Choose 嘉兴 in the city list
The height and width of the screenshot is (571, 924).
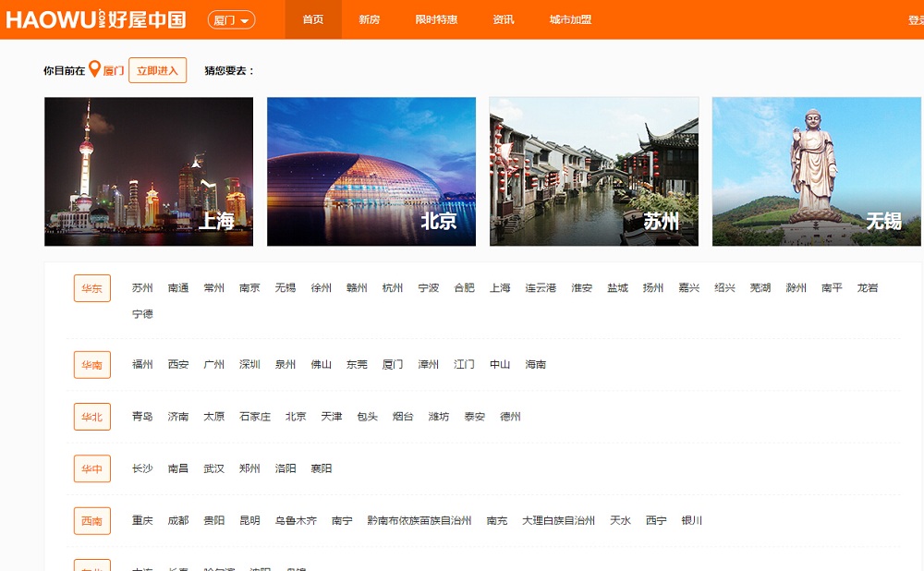click(689, 287)
